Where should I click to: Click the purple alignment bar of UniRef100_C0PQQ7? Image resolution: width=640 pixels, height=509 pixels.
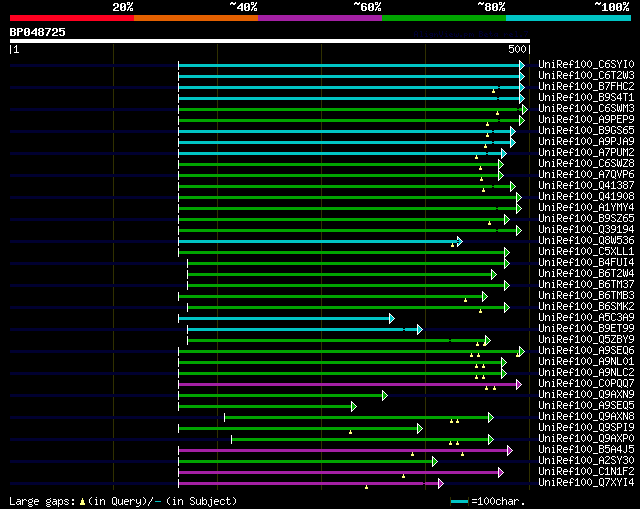tap(348, 385)
